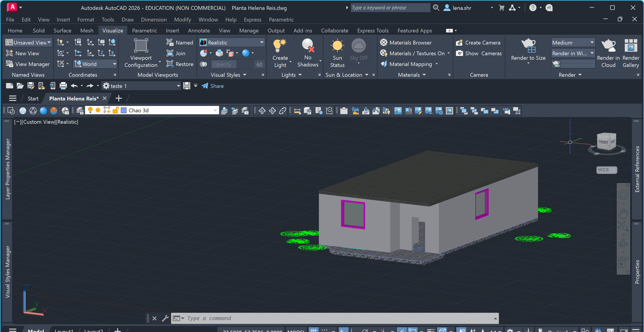Switch to the Home ribbon tab

(x=15, y=30)
